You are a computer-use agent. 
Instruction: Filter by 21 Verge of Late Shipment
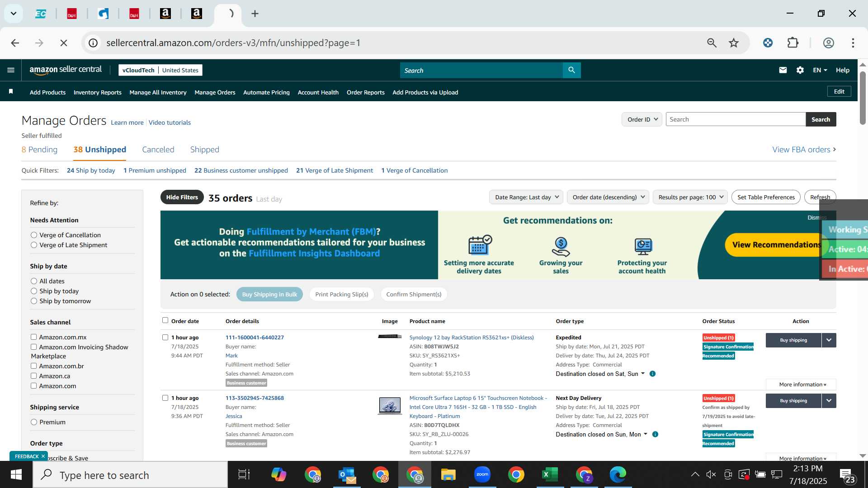[335, 170]
